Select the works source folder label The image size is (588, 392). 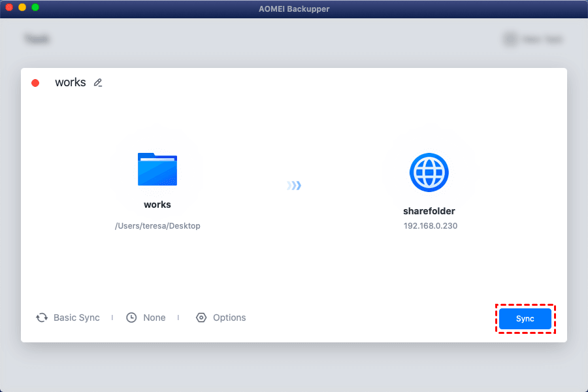(x=157, y=204)
